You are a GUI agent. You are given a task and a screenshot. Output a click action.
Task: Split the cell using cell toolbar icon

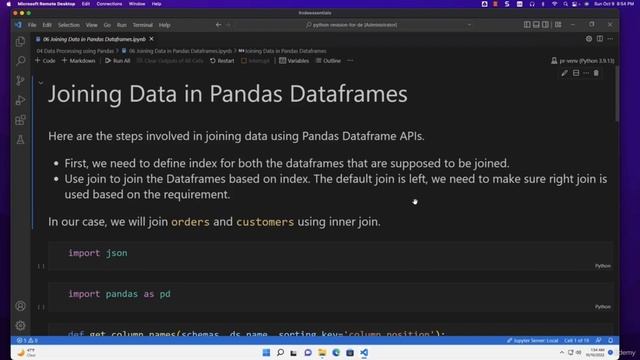click(x=576, y=73)
